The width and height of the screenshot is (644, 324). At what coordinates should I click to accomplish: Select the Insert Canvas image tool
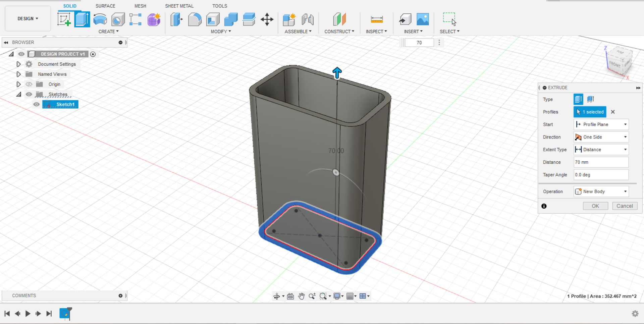coord(423,19)
